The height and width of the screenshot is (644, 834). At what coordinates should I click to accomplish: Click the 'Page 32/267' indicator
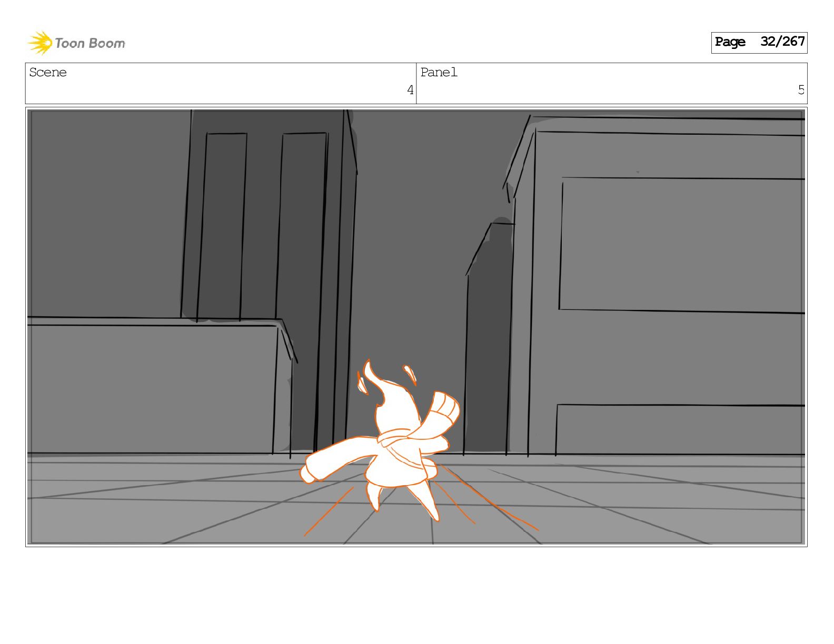pos(759,42)
